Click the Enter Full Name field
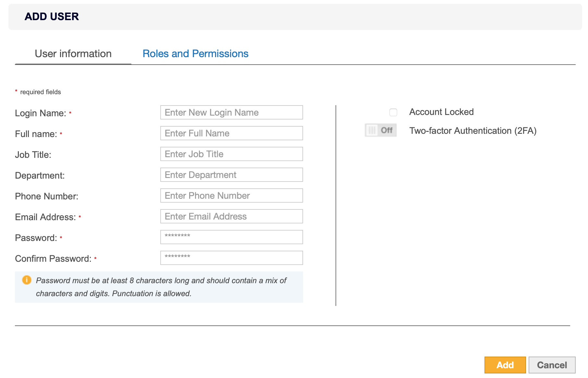Image resolution: width=588 pixels, height=378 pixels. tap(231, 133)
